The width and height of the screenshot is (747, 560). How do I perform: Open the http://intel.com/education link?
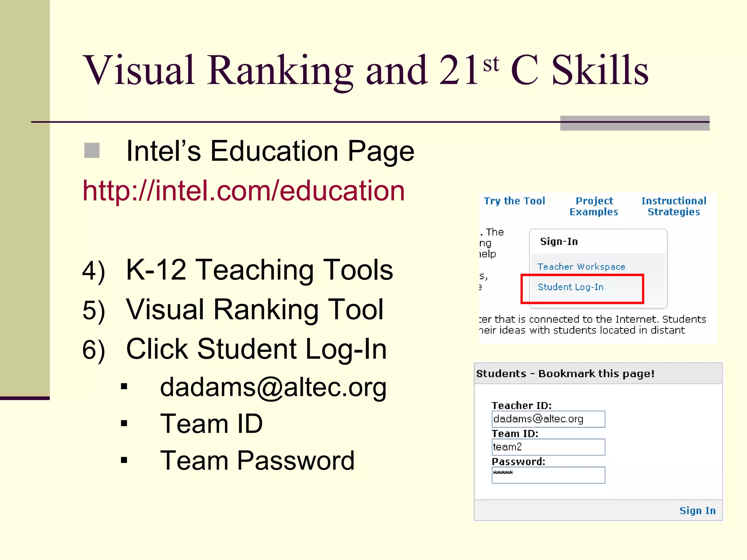coord(244,190)
